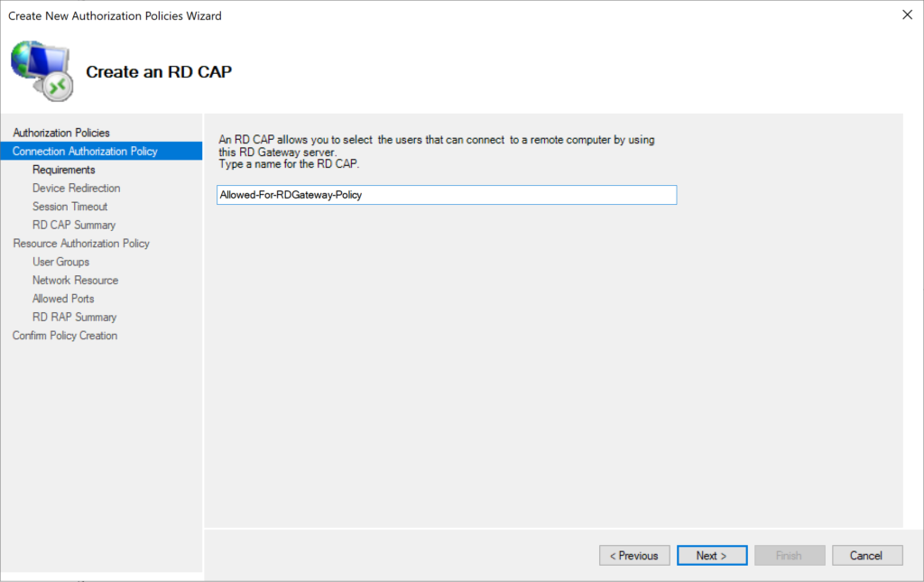Select the Resource Authorization Policy section
The width and height of the screenshot is (924, 582).
pos(81,243)
